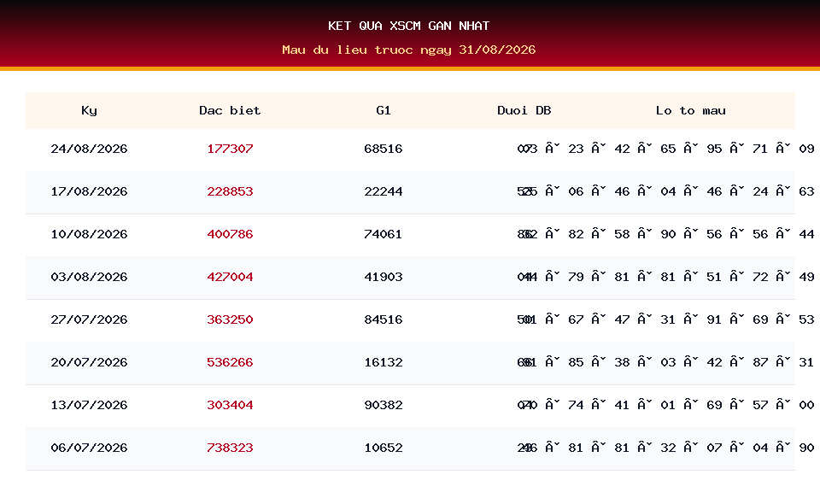Open special prize 177307
The width and height of the screenshot is (820, 504).
pyautogui.click(x=230, y=149)
